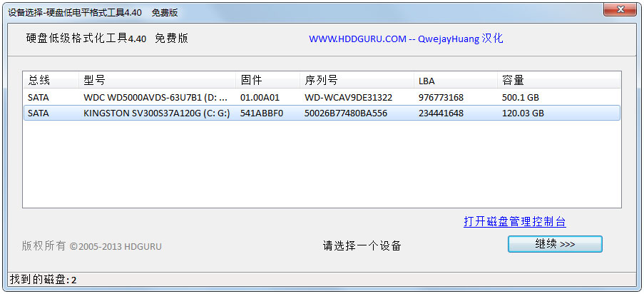Click firmware value 01.00A01
Screen dimensions: 644x294
click(x=260, y=98)
